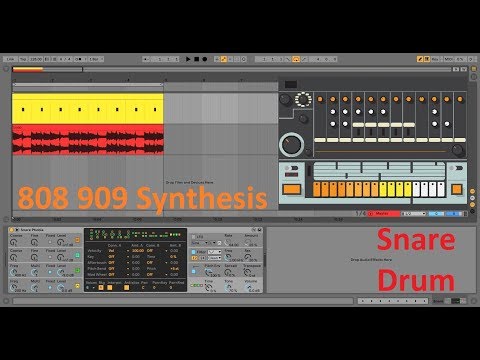The height and width of the screenshot is (360, 480).
Task: Toggle the MIDI Arrangement Overdub plus button
Action: pos(217,59)
